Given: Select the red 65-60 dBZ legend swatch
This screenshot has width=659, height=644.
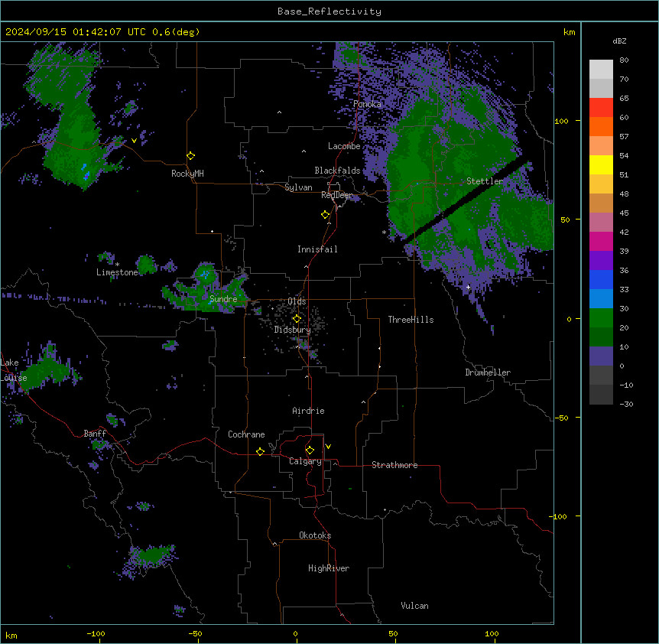Looking at the screenshot, I should point(601,107).
